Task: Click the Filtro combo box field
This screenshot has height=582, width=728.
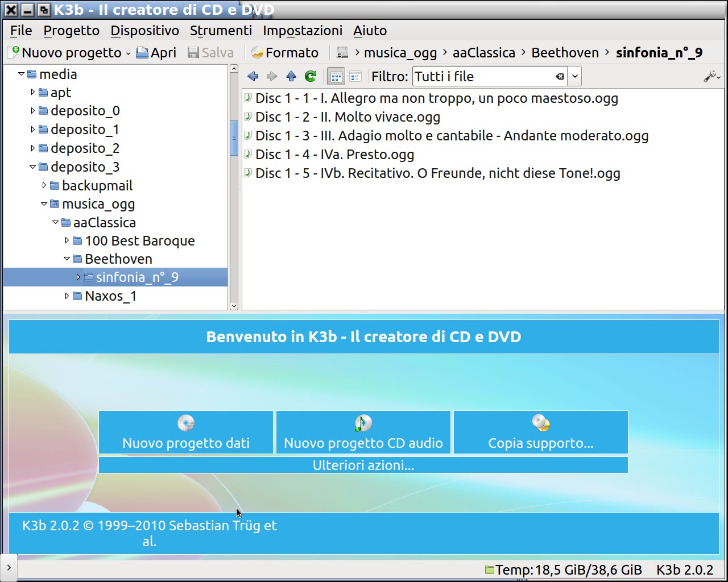Action: [490, 76]
